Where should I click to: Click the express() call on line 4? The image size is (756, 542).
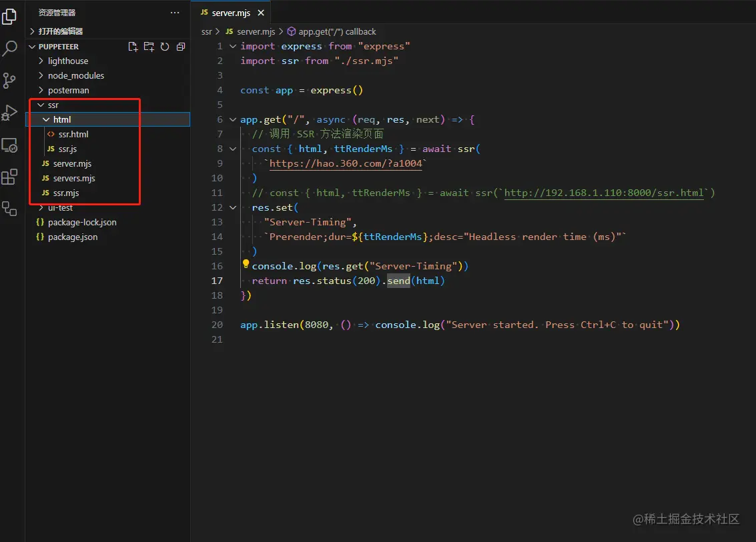(336, 90)
